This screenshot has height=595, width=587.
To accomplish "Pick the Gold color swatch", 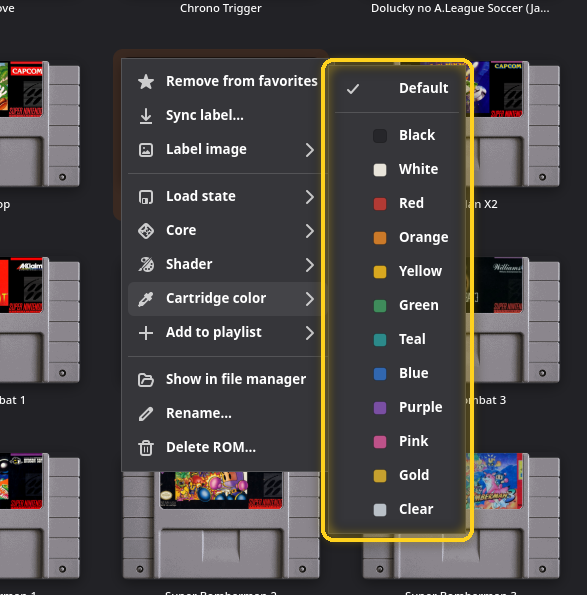I will (380, 476).
